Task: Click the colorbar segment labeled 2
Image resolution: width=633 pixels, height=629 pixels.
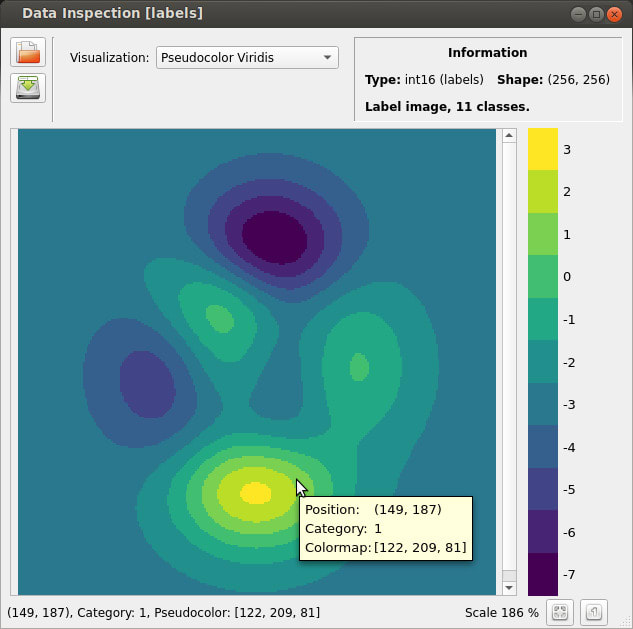Action: [x=543, y=191]
